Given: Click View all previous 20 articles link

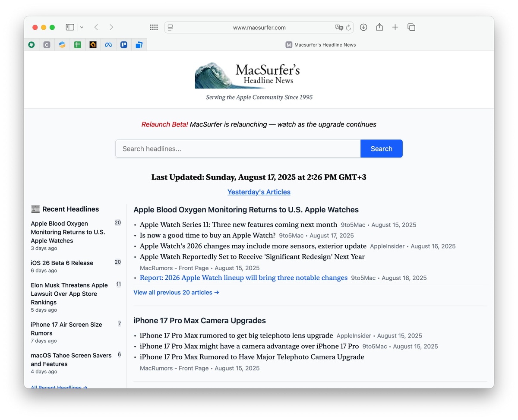Looking at the screenshot, I should (176, 292).
